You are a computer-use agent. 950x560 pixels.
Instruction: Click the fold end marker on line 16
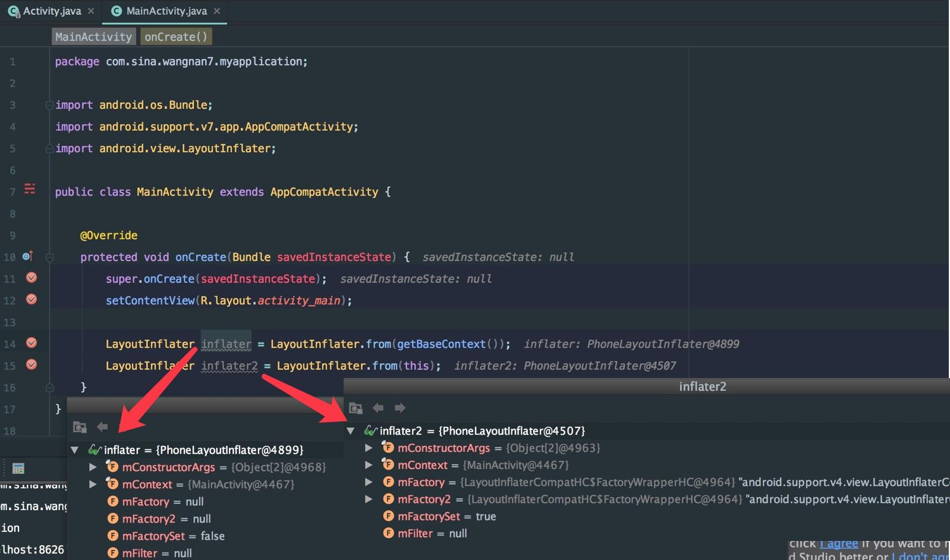[x=49, y=388]
